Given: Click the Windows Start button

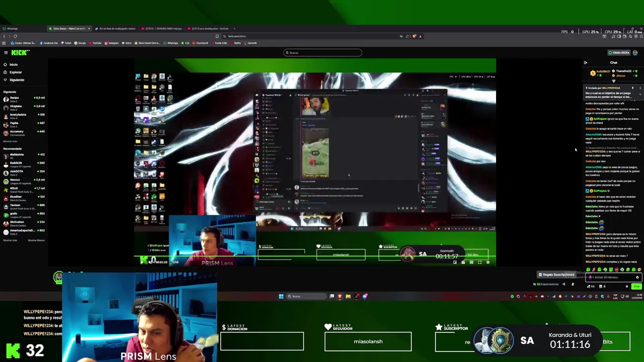Looking at the screenshot, I should (281, 296).
